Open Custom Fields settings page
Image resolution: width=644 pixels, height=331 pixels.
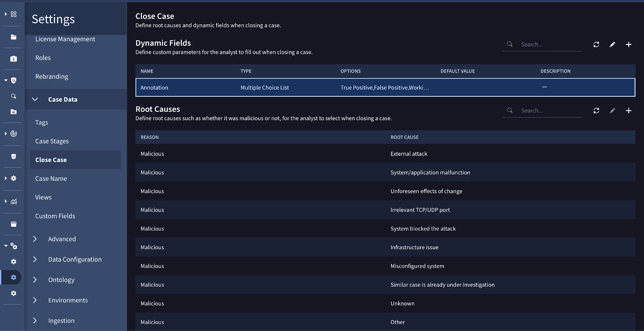click(55, 216)
